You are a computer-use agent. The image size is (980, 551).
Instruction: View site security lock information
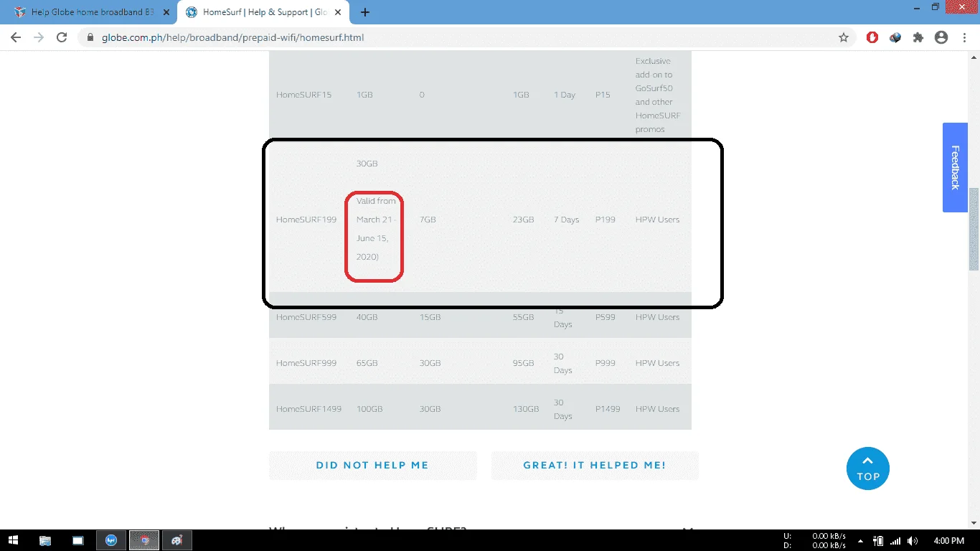click(90, 37)
